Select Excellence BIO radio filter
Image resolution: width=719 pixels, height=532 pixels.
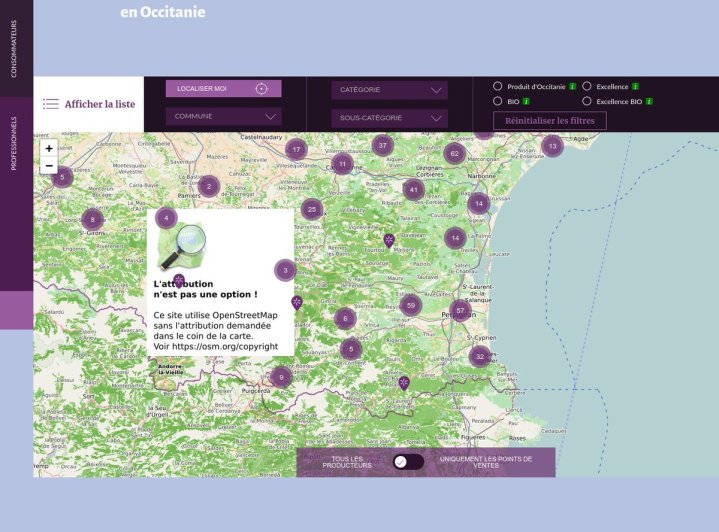586,101
